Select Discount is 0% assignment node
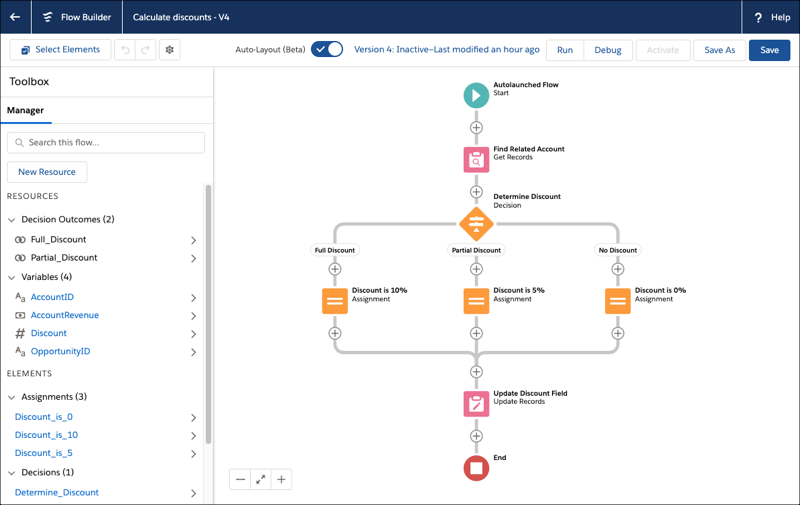Viewport: 800px width, 505px height. point(617,301)
